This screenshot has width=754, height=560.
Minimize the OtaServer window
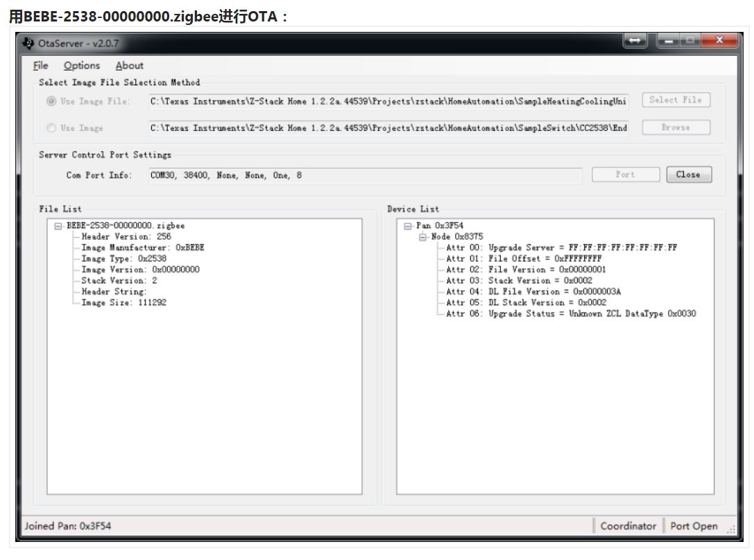coord(669,41)
